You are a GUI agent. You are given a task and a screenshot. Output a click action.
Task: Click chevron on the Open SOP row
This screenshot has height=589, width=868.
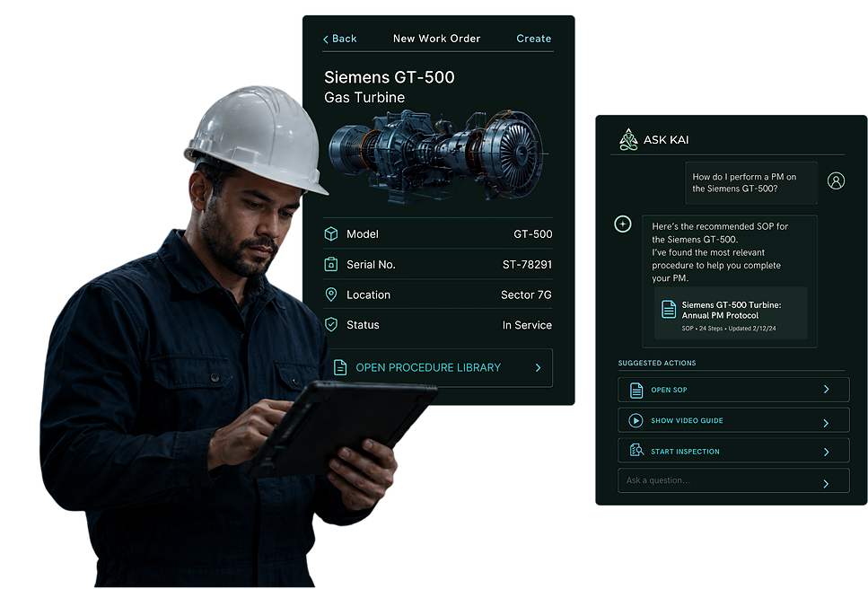pos(826,389)
